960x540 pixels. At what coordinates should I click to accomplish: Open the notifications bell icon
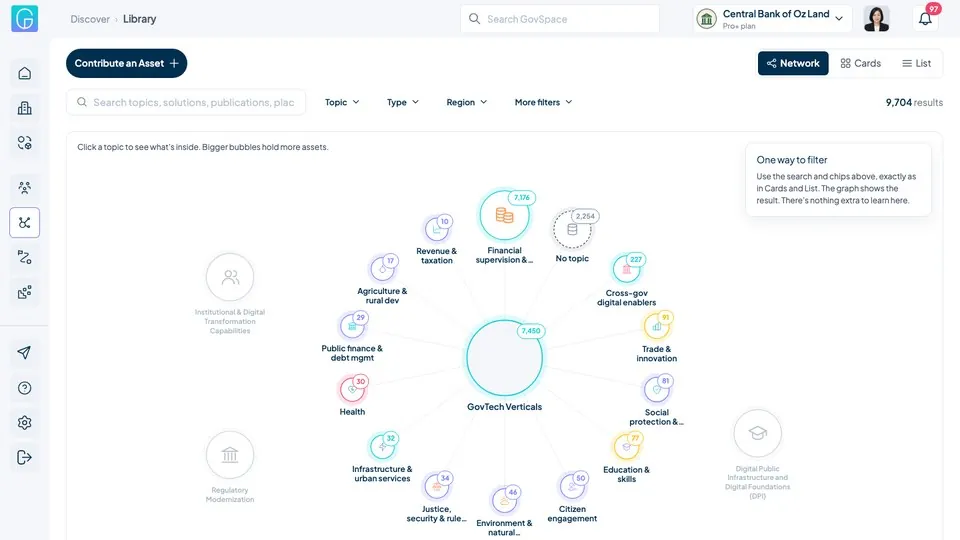click(x=925, y=19)
